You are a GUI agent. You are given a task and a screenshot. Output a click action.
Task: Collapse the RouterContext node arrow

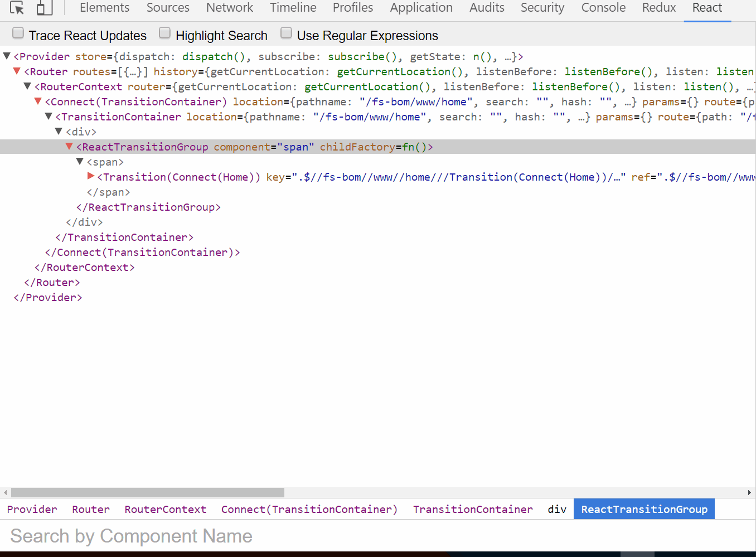pyautogui.click(x=27, y=86)
